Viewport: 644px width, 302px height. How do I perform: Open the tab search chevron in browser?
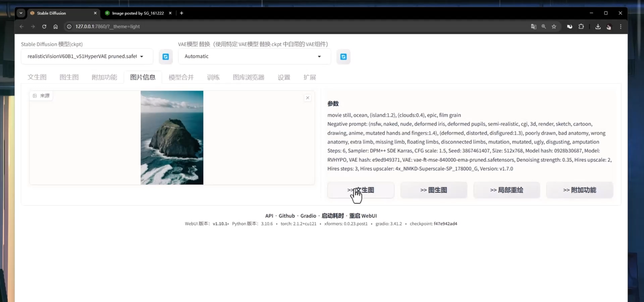21,13
